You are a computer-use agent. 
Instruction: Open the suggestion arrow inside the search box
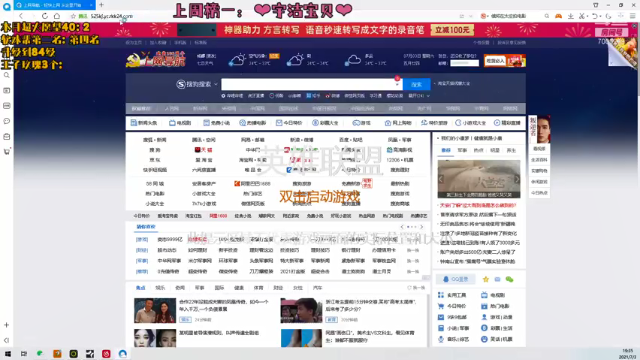(397, 84)
